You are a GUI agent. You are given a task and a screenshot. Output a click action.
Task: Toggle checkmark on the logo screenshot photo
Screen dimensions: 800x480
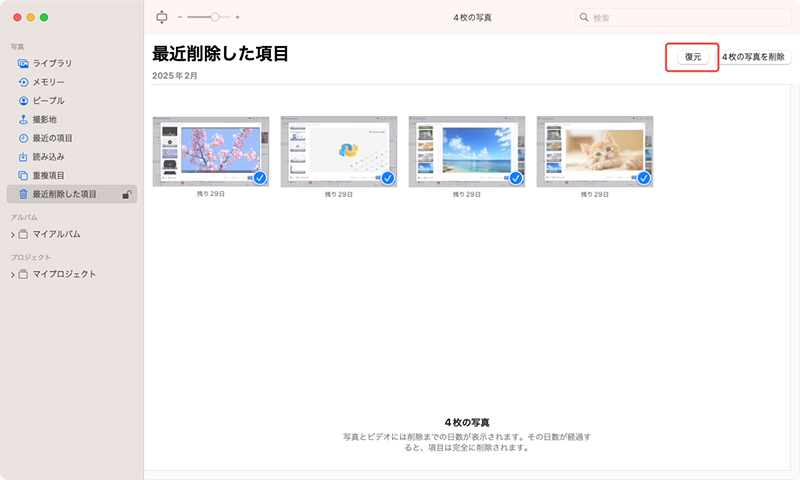(x=388, y=178)
